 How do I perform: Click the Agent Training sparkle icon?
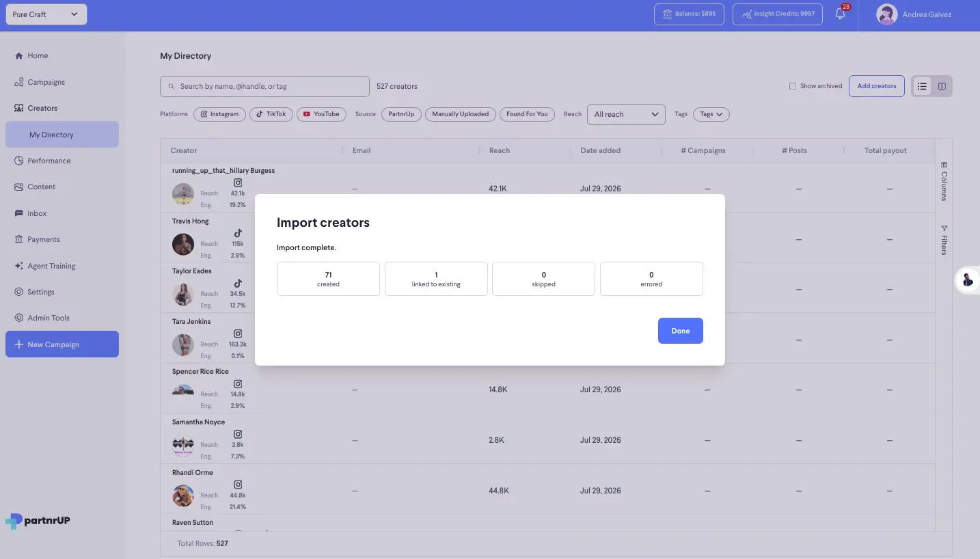click(19, 266)
